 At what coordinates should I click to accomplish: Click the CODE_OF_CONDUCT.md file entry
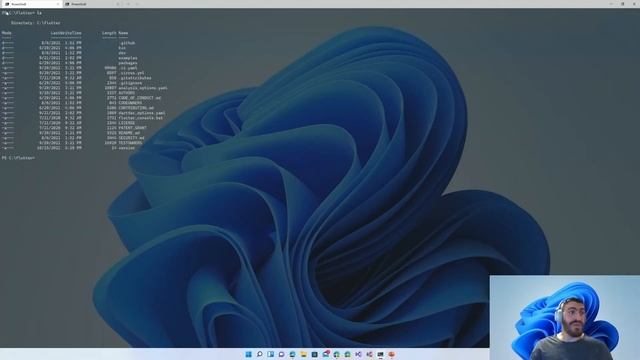point(140,98)
